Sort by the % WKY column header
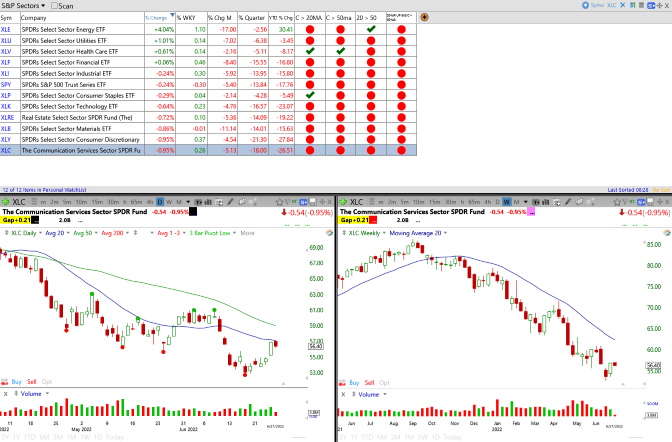 point(191,18)
